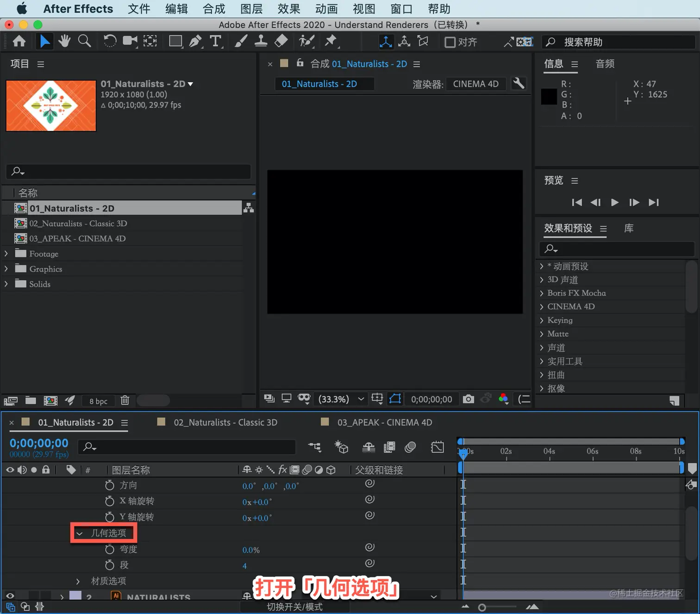Click the black color swatch in 信息 panel
Viewport: 700px width, 614px height.
(x=549, y=96)
